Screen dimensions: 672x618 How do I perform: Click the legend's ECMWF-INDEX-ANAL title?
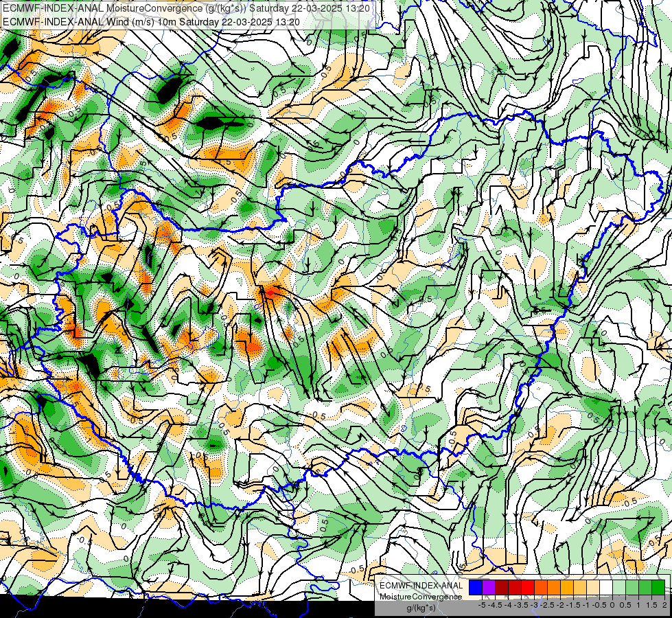point(421,586)
